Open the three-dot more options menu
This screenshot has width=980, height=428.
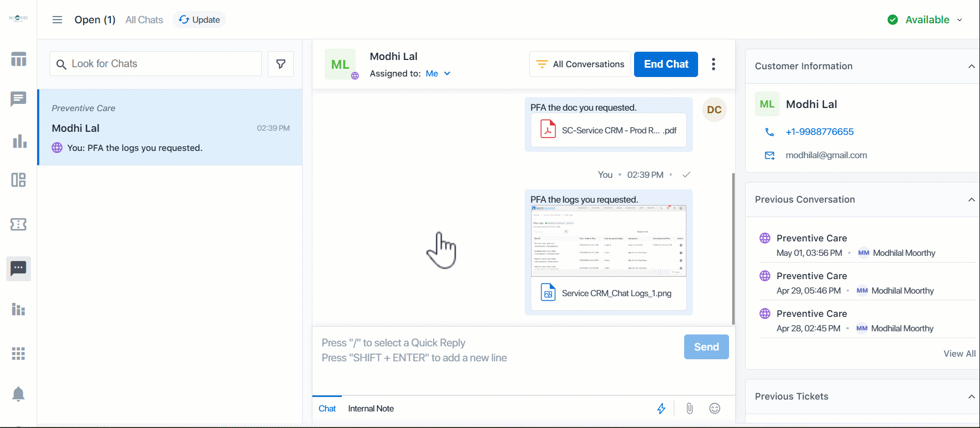(714, 64)
